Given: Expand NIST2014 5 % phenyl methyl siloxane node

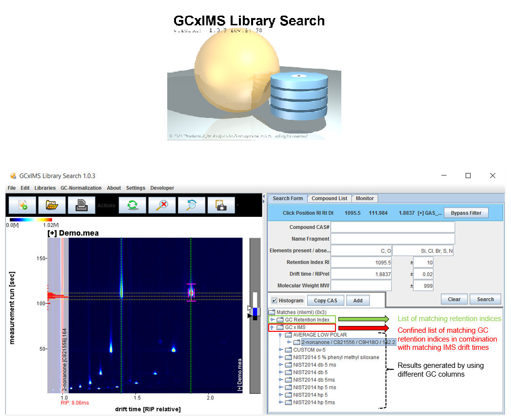Looking at the screenshot, I should 280,357.
